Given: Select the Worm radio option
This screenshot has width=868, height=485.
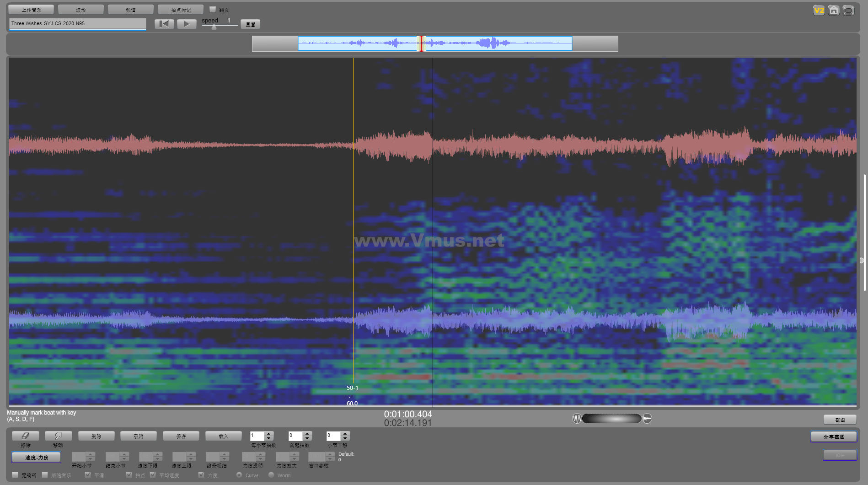Looking at the screenshot, I should point(271,474).
